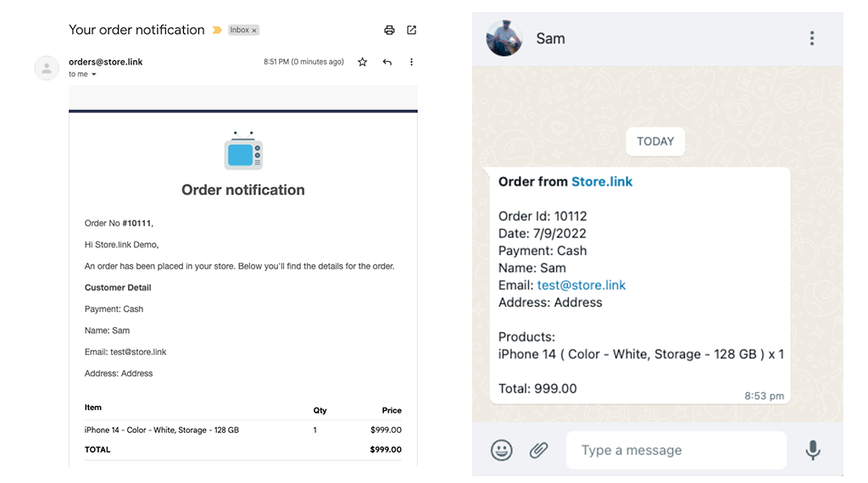Click the test@store.link email link
Image resolution: width=868 pixels, height=483 pixels.
[581, 285]
